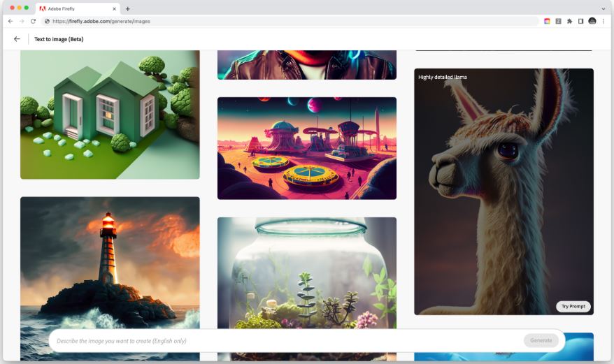Viewport: 614px width, 364px height.
Task: Click the browser forward navigation arrow
Action: pyautogui.click(x=22, y=21)
